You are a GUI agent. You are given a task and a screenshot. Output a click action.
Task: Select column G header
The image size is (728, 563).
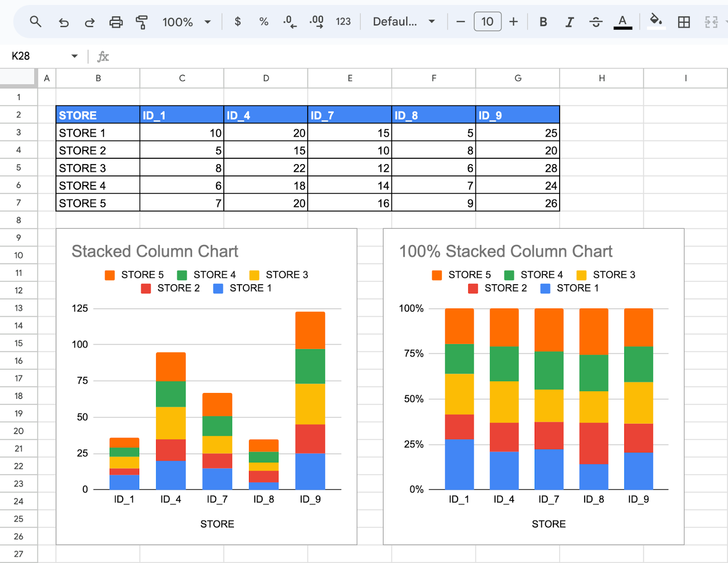coord(518,78)
